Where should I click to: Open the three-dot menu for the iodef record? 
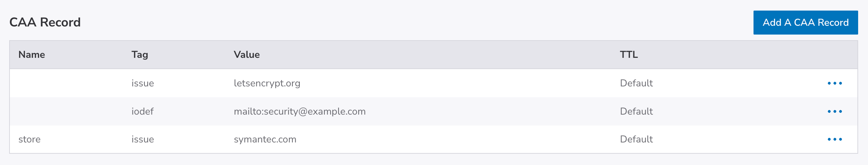click(x=835, y=111)
